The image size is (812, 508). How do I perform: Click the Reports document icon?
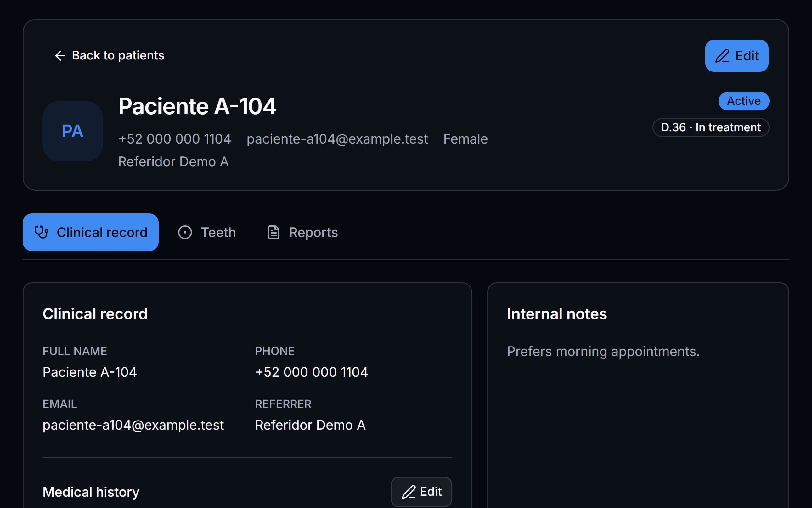[x=273, y=232]
